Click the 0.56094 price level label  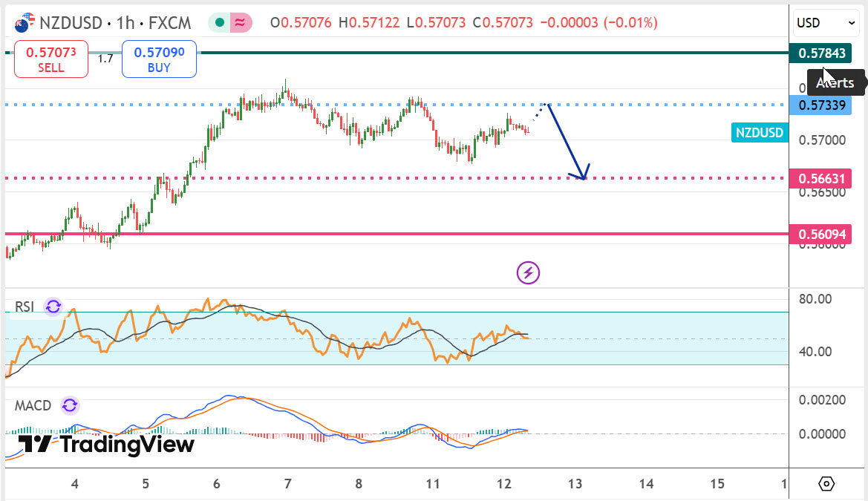coord(820,234)
